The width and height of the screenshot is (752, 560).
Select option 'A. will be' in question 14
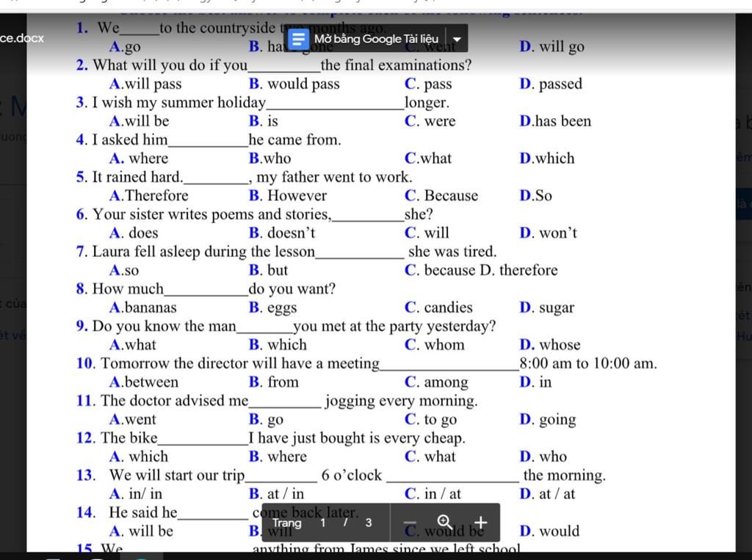pyautogui.click(x=141, y=531)
